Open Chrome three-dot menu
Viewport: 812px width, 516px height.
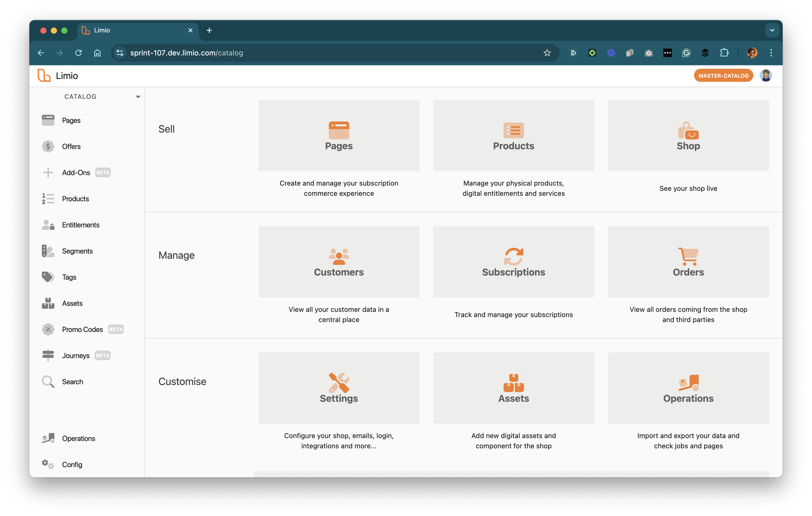(x=771, y=53)
